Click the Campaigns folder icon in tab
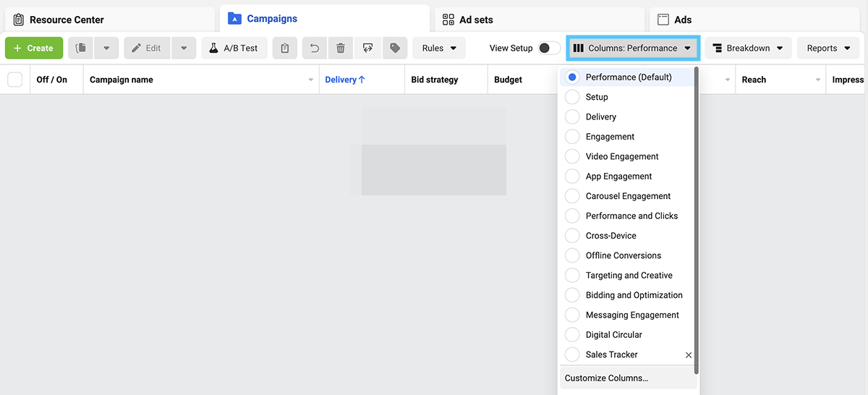 (x=234, y=19)
